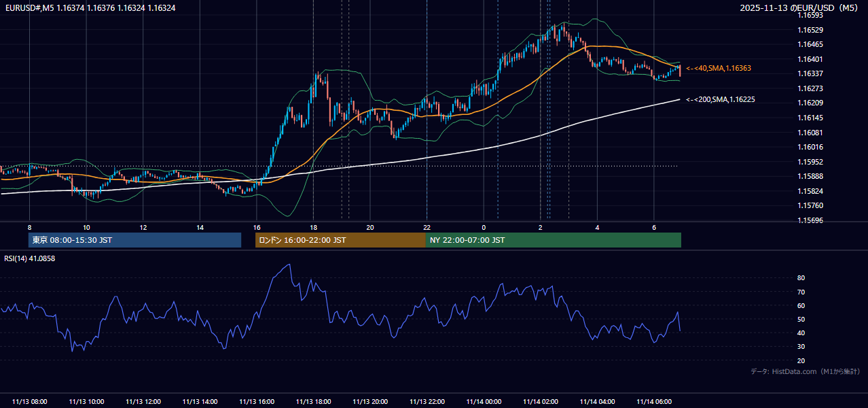The image size is (868, 408).
Task: Click the RSI scale level 50
Action: (801, 320)
